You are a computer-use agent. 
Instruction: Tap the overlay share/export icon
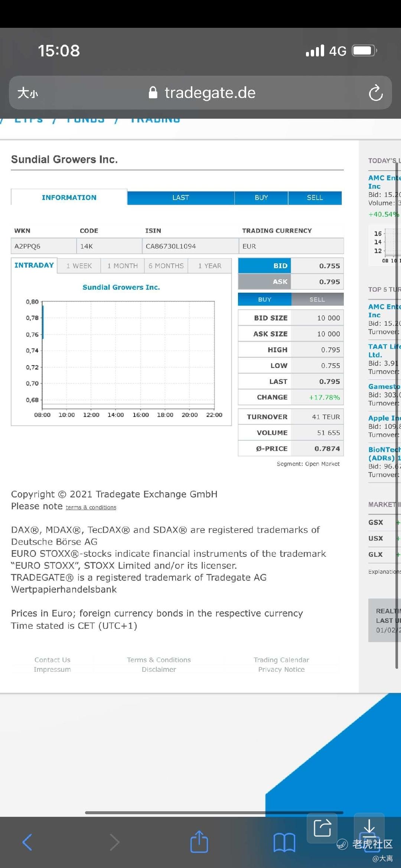tap(322, 828)
